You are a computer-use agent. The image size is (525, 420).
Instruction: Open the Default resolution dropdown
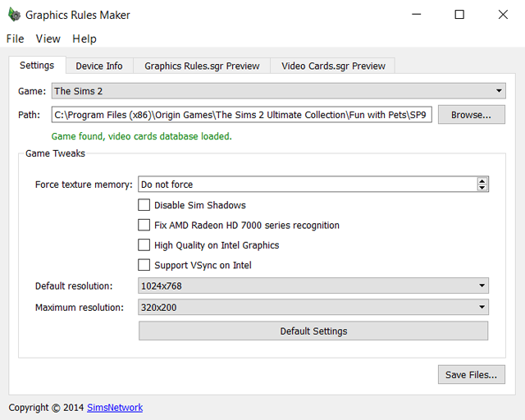(313, 285)
